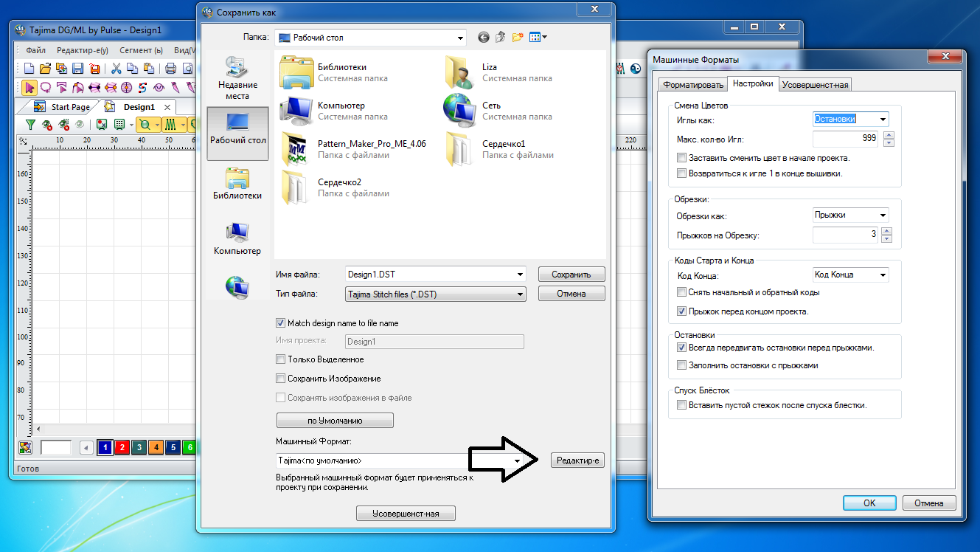Open Недавние места in the places bar
The image size is (980, 552).
pos(237,77)
